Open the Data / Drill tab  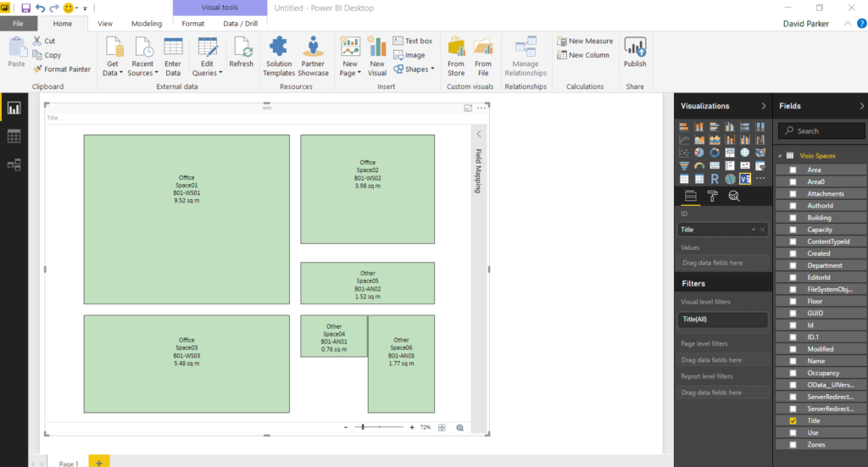(240, 23)
